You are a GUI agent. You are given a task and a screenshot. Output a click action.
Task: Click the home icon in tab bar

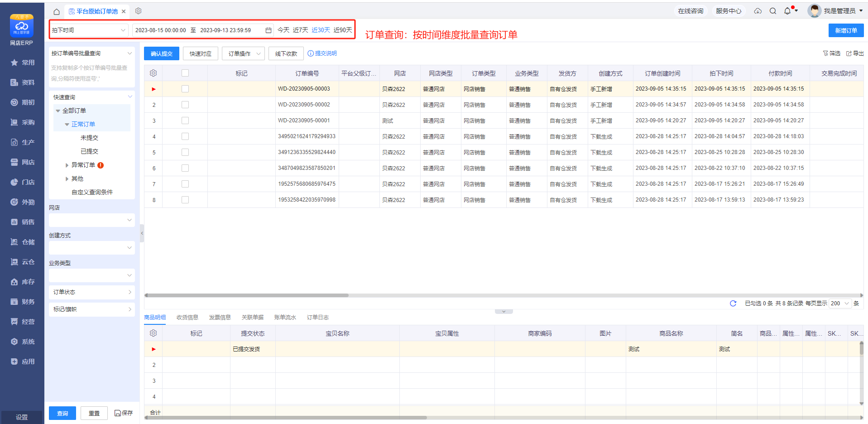point(57,11)
